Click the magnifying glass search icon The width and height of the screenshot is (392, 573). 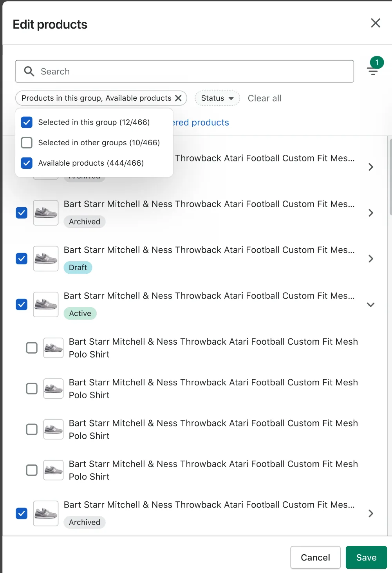pyautogui.click(x=29, y=71)
